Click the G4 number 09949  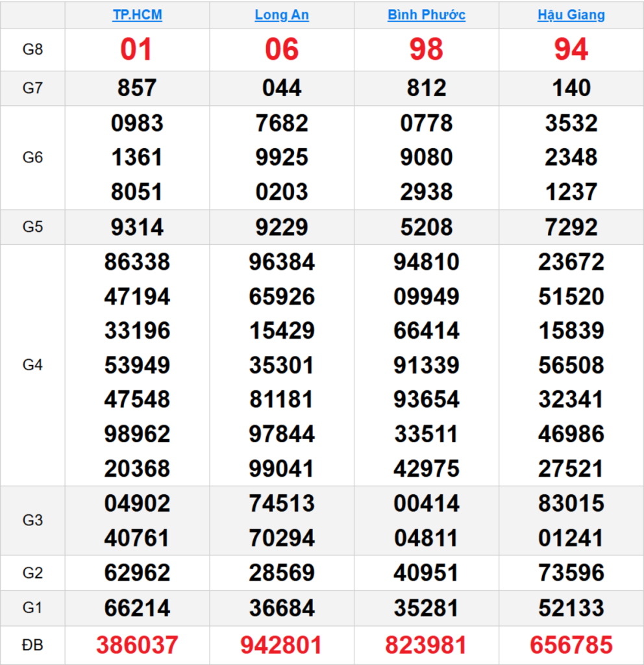[x=427, y=297]
